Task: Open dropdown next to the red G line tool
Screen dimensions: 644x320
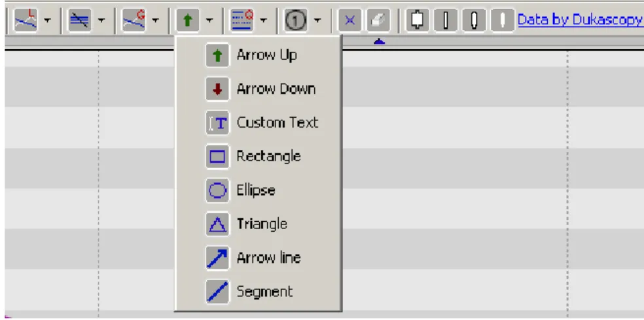Action: point(156,20)
